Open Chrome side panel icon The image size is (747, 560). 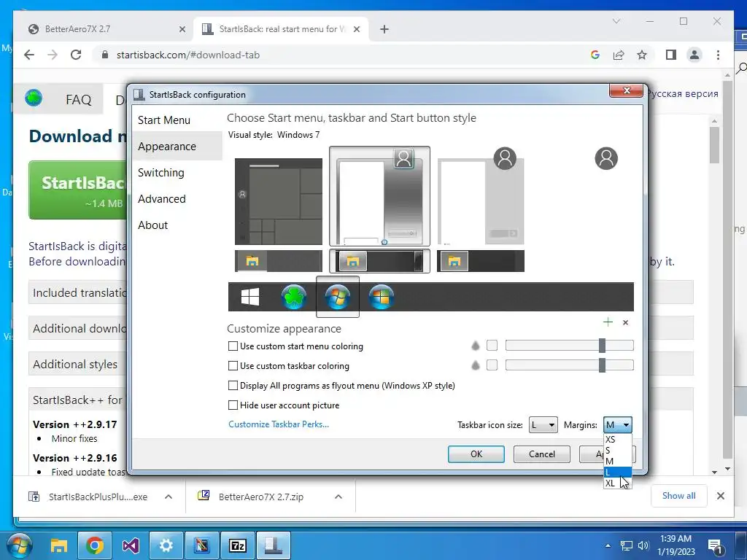671,55
